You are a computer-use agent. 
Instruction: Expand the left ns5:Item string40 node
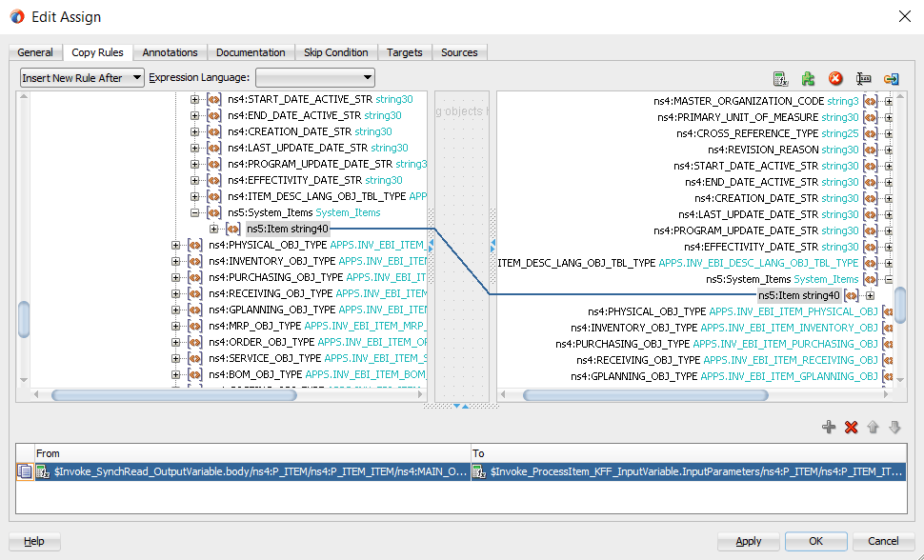point(214,229)
